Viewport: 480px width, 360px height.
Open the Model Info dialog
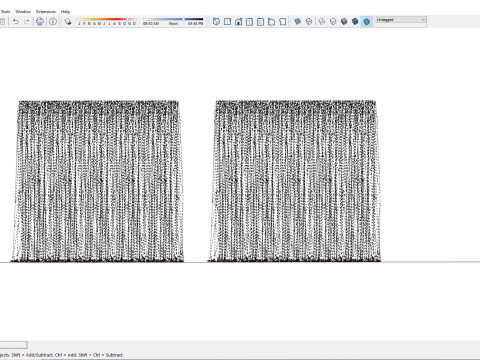pyautogui.click(x=53, y=22)
